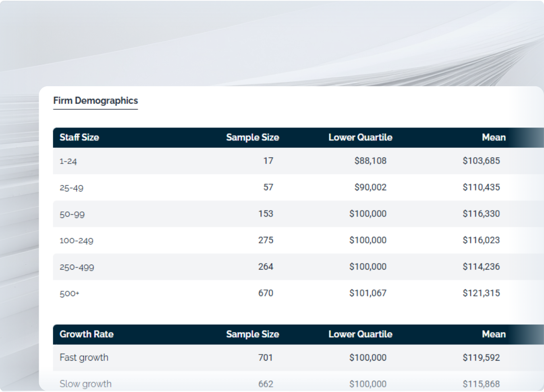Click mean value $115,868
Screen dimensions: 544x392
click(481, 384)
